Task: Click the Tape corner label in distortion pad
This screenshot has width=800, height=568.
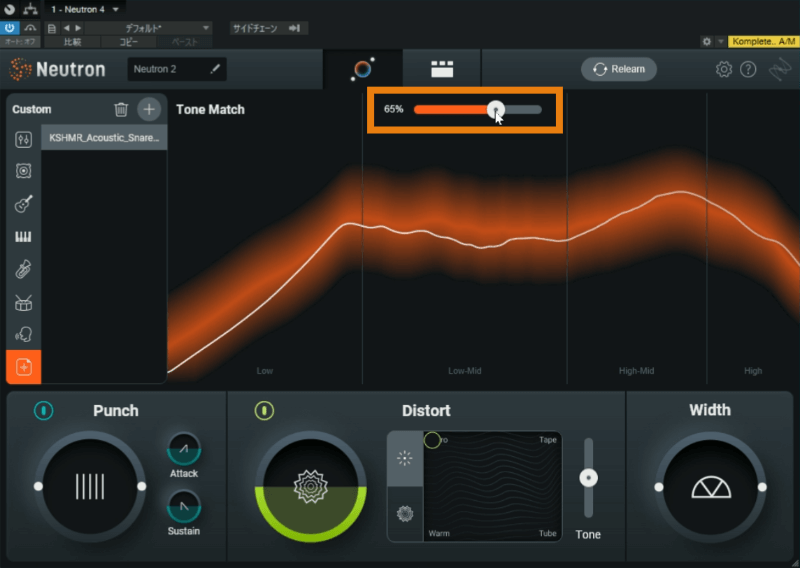Action: click(x=548, y=440)
